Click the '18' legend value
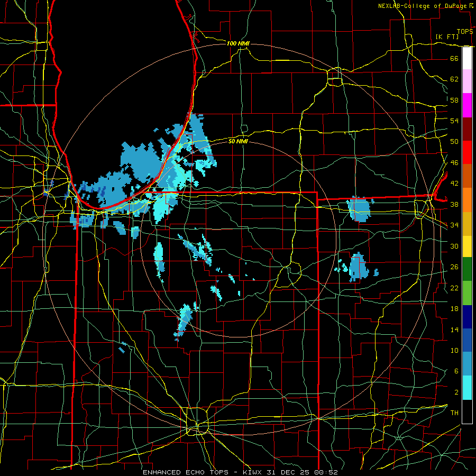Screen dimensions: 476x476 [x=454, y=309]
